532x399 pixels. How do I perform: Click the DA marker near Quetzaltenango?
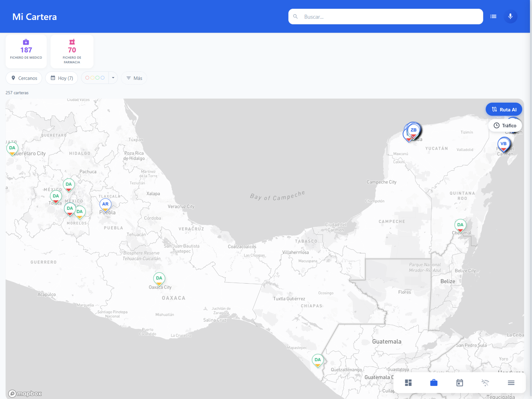point(317,361)
